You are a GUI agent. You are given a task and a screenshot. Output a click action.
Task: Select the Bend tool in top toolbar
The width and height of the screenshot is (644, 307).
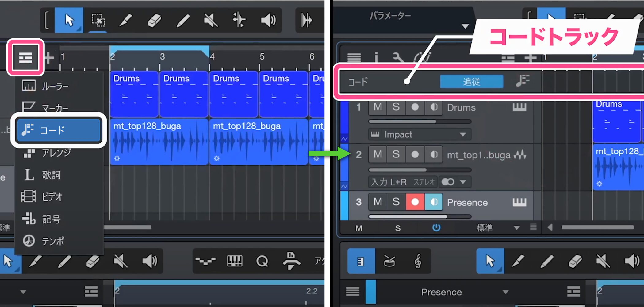tap(239, 21)
